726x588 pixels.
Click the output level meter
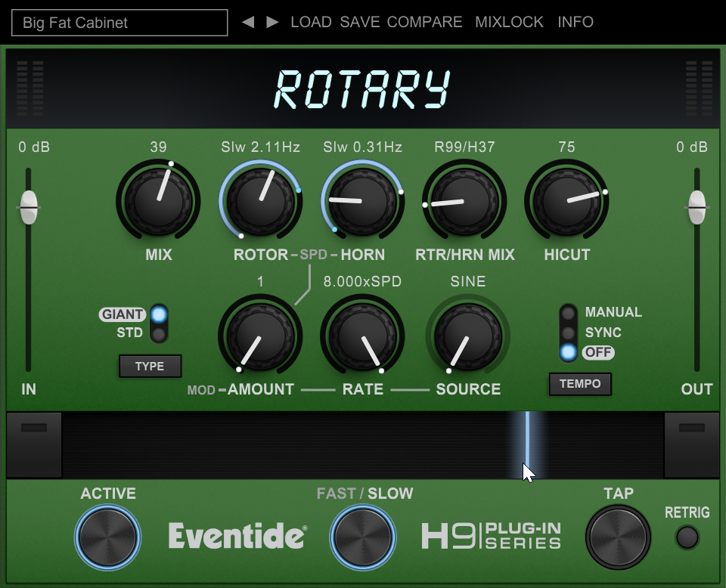pyautogui.click(x=699, y=88)
